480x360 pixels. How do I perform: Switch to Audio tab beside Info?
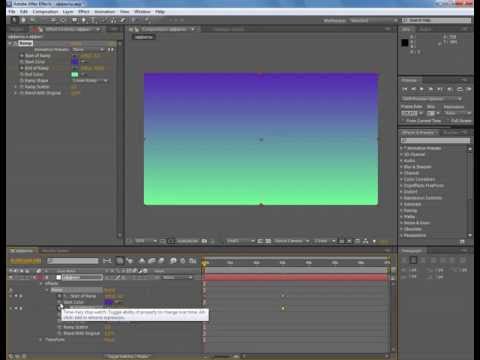[x=425, y=30]
